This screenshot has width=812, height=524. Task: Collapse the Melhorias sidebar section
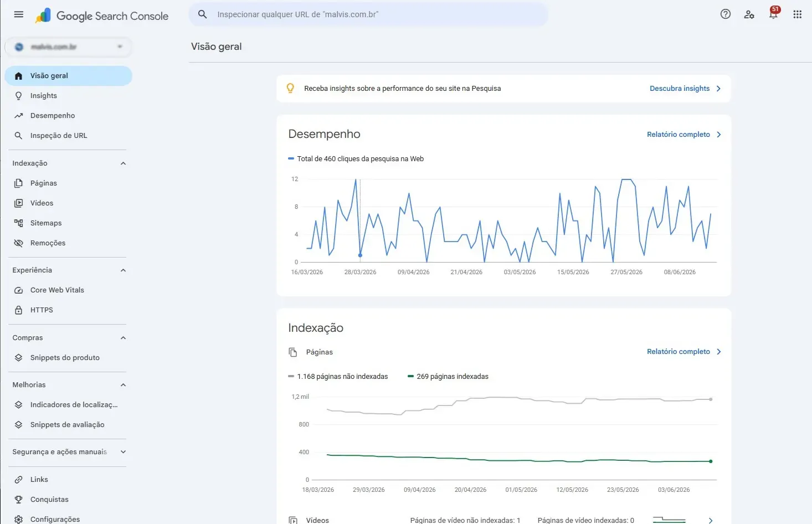[x=123, y=385]
